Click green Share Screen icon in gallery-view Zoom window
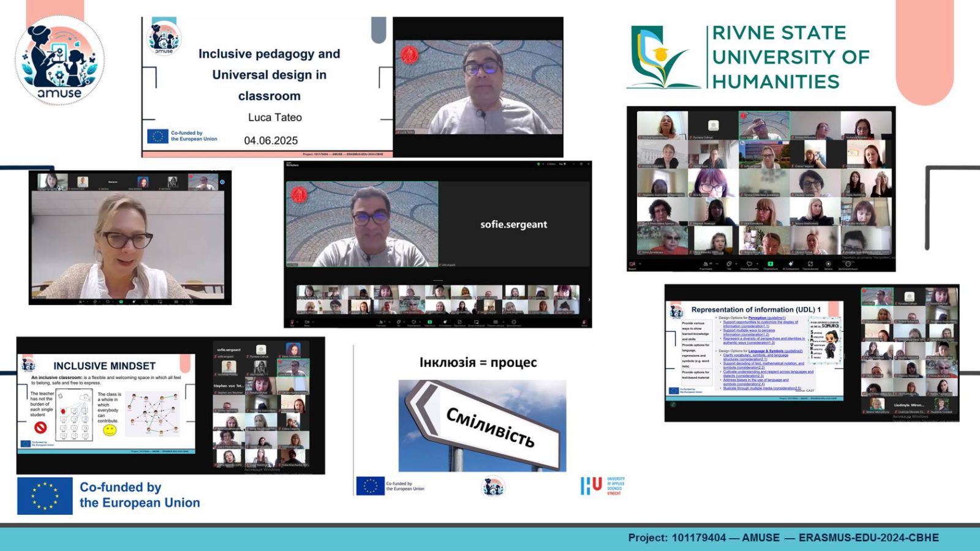 (771, 264)
